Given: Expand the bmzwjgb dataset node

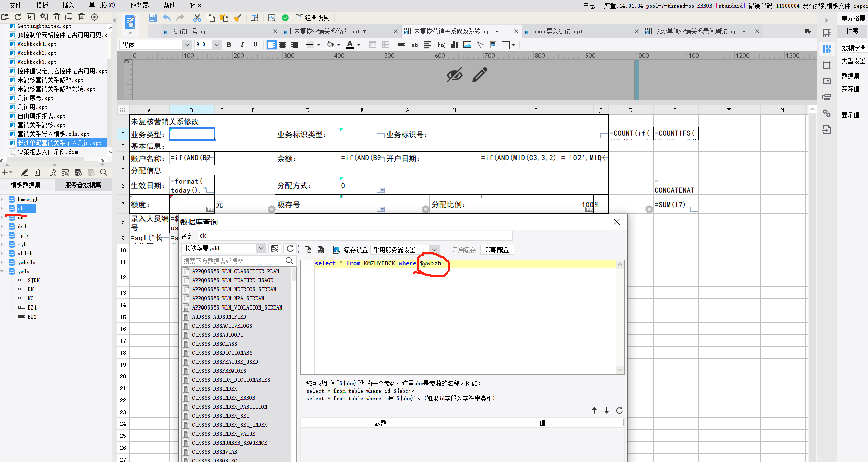Looking at the screenshot, I should (x=2, y=199).
